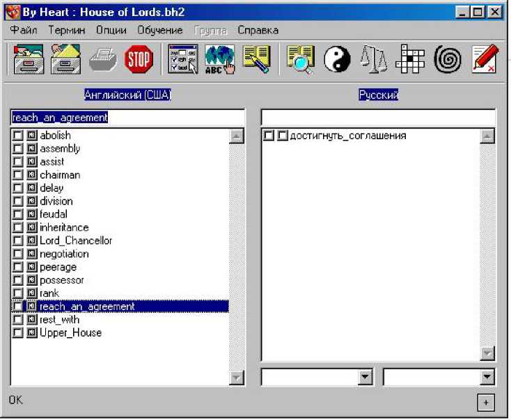Click the English list scroll down arrow

click(x=237, y=378)
